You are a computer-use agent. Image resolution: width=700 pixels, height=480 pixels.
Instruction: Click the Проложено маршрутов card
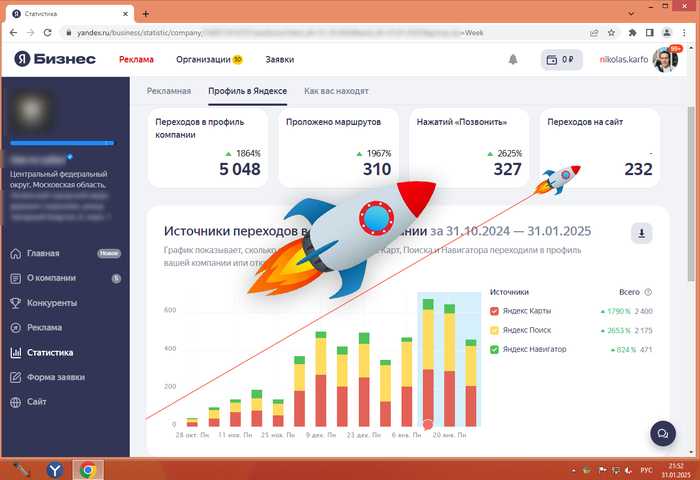[x=338, y=148]
